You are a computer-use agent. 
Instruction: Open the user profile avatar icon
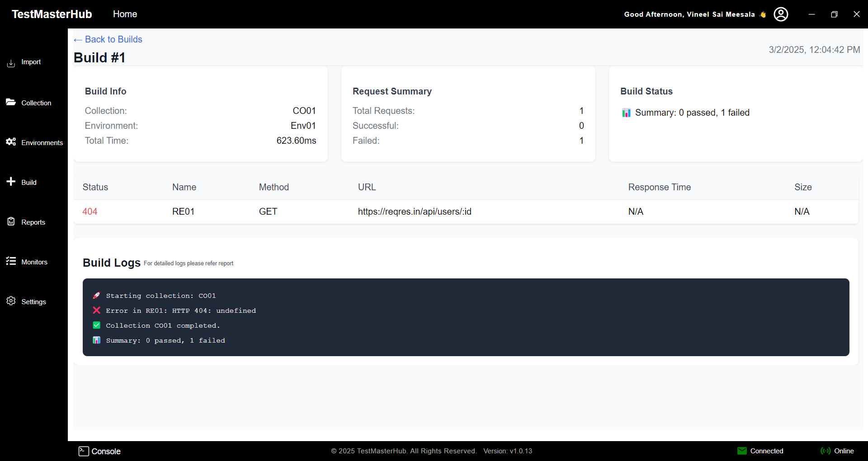pos(781,14)
